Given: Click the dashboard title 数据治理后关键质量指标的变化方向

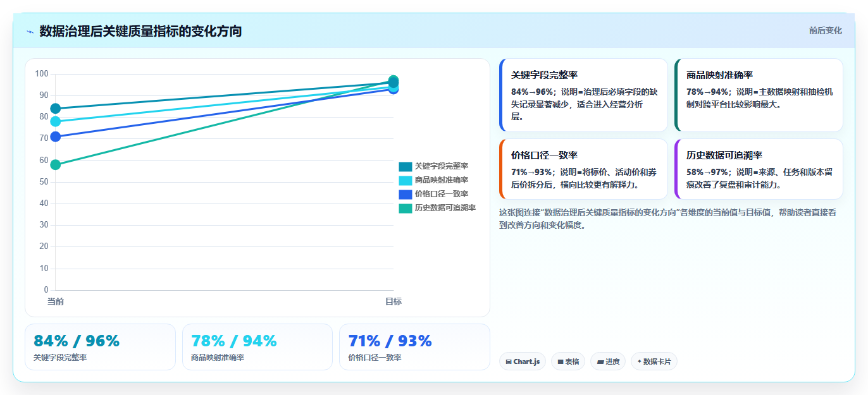Looking at the screenshot, I should pyautogui.click(x=140, y=31).
